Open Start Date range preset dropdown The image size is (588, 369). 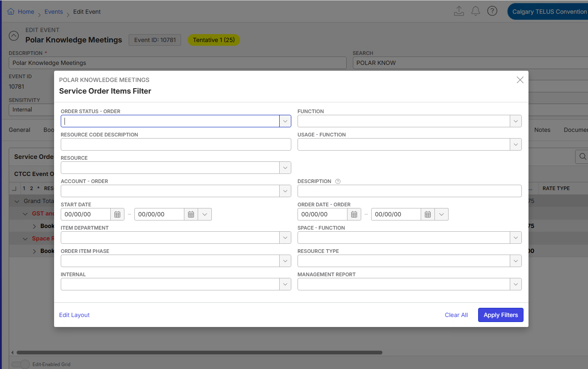coord(205,214)
